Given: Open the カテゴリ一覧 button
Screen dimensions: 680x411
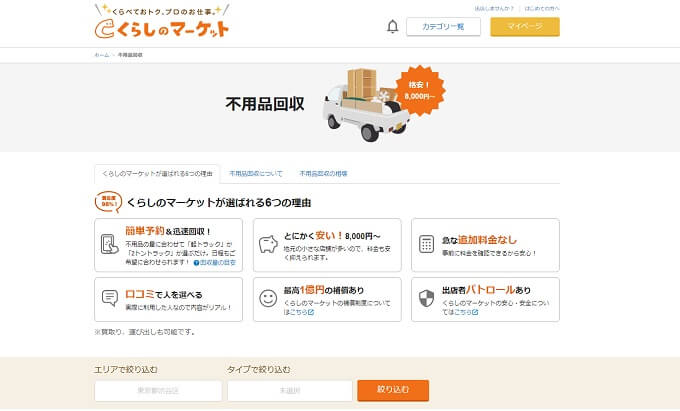Looking at the screenshot, I should coord(443,26).
